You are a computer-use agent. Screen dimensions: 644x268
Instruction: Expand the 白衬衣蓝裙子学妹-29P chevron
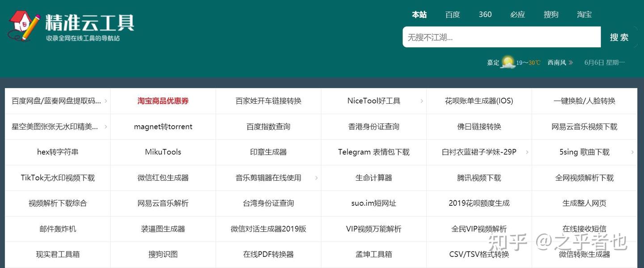(x=527, y=152)
